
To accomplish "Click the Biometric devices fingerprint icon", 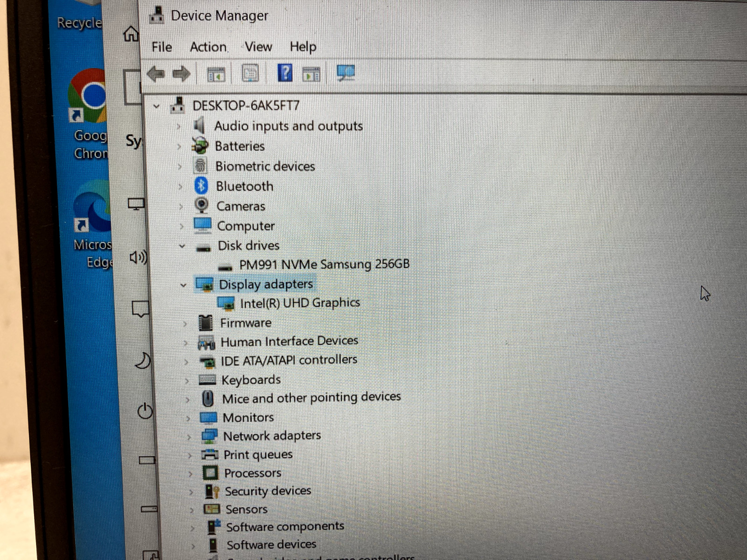I will (201, 166).
